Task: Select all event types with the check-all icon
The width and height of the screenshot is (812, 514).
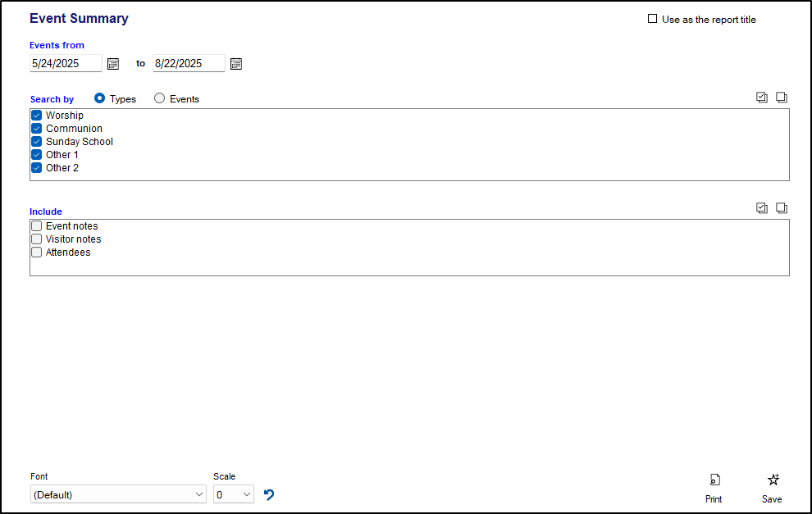Action: coord(761,97)
